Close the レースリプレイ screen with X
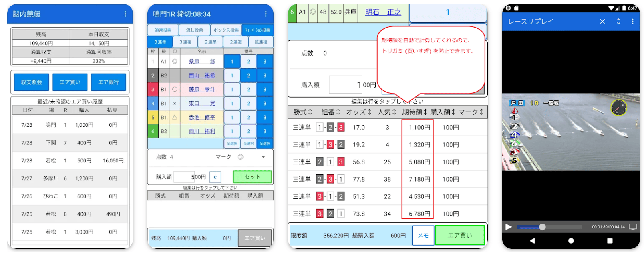 pyautogui.click(x=602, y=22)
